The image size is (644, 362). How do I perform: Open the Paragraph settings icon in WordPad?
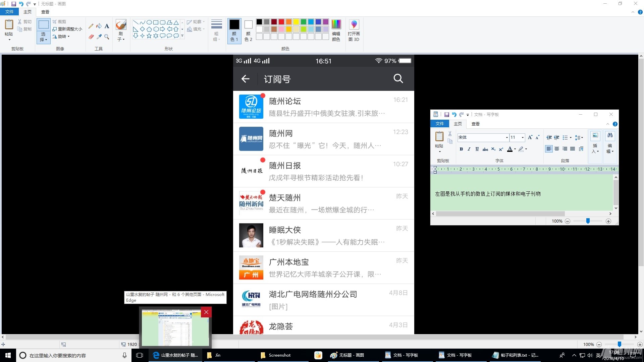pos(581,149)
